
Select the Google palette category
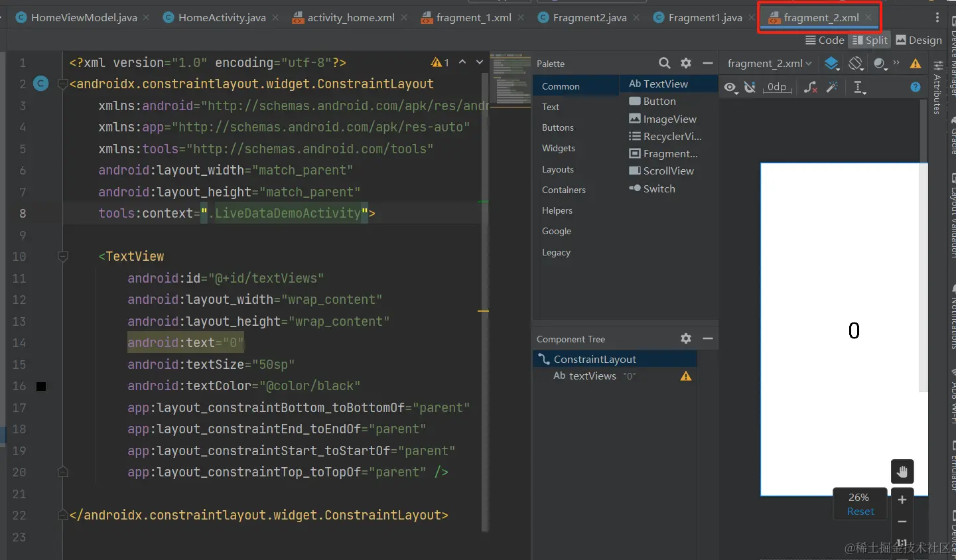(x=576, y=231)
